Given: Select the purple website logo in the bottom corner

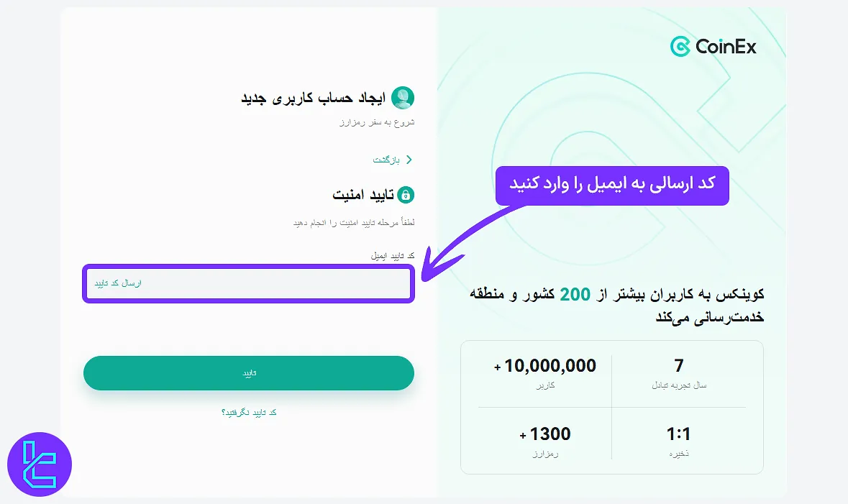Looking at the screenshot, I should (x=40, y=464).
